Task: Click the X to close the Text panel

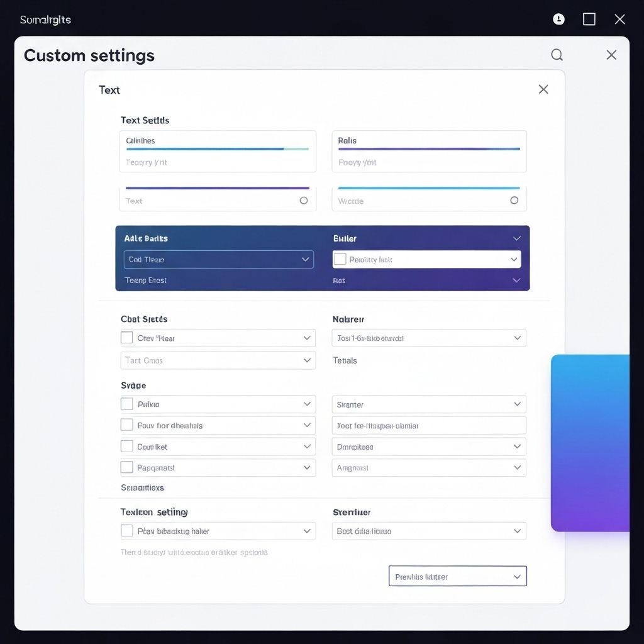Action: coord(543,89)
